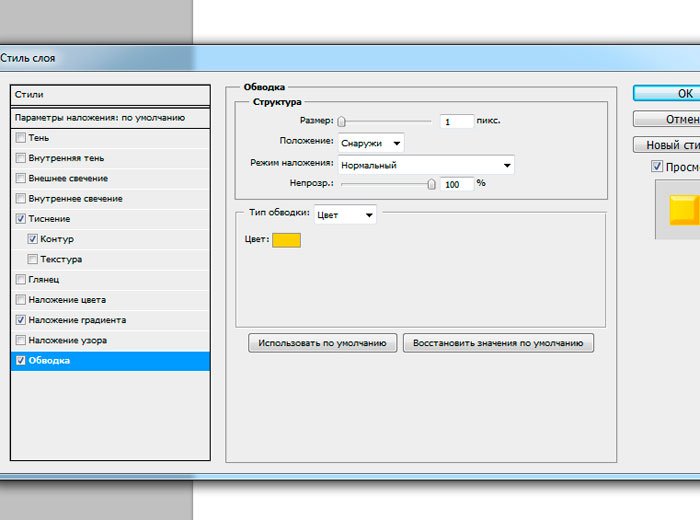Click Восстановить значения по умолчанию button

click(498, 343)
